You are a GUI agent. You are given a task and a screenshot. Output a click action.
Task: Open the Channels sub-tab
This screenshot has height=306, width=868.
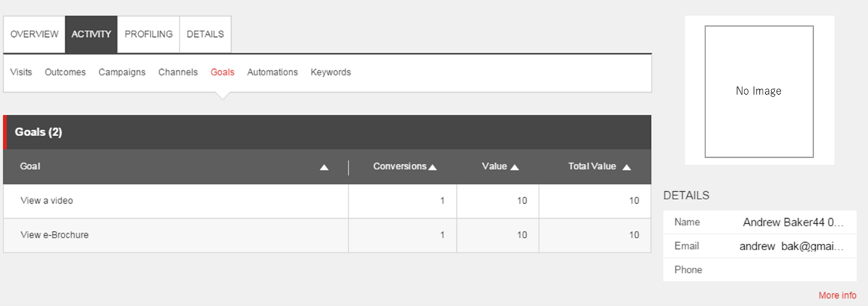tap(178, 72)
